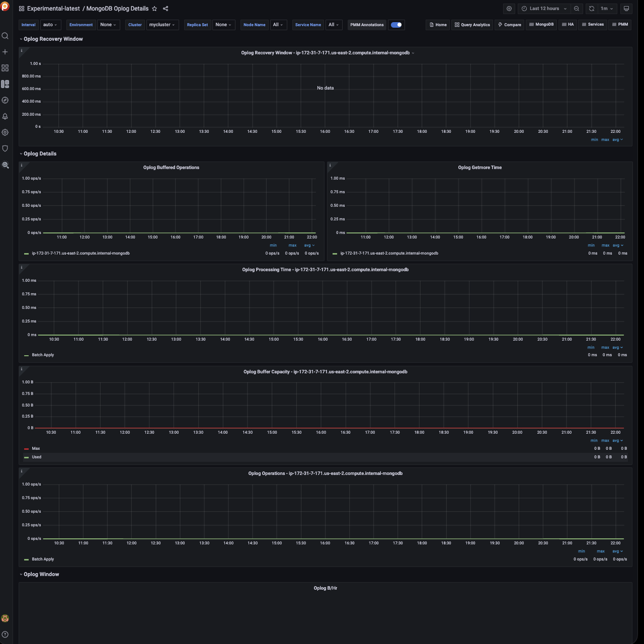644x644 pixels.
Task: Toggle Max series in Oplog Buffer Capacity legend
Action: coord(36,448)
